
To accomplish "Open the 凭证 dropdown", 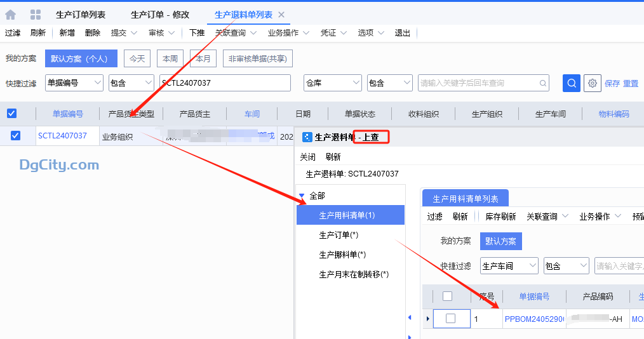I will coord(333,33).
